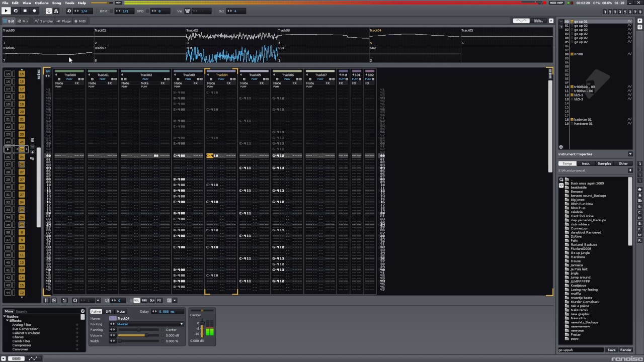Screen dimensions: 644x362
Task: Open the File menu
Action: pos(5,3)
